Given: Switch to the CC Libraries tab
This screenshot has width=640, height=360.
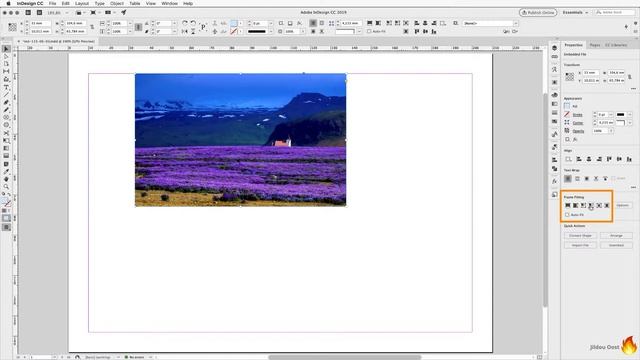Looking at the screenshot, I should 616,45.
